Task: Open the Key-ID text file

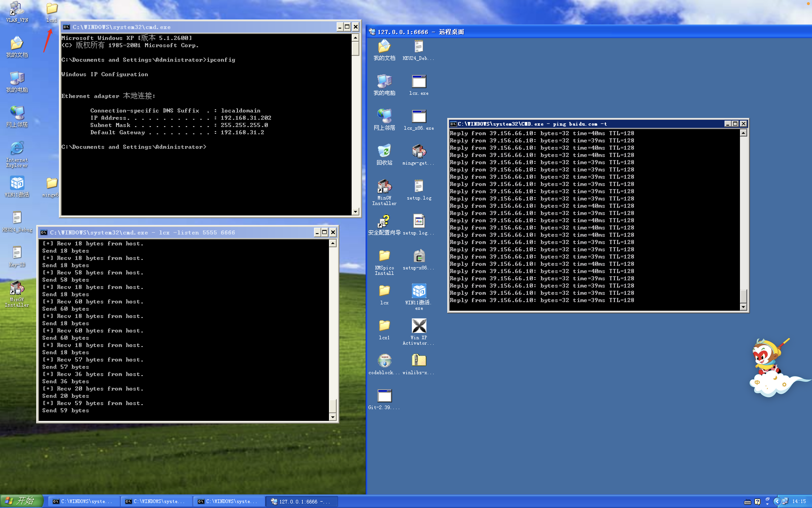Action: [x=17, y=257]
